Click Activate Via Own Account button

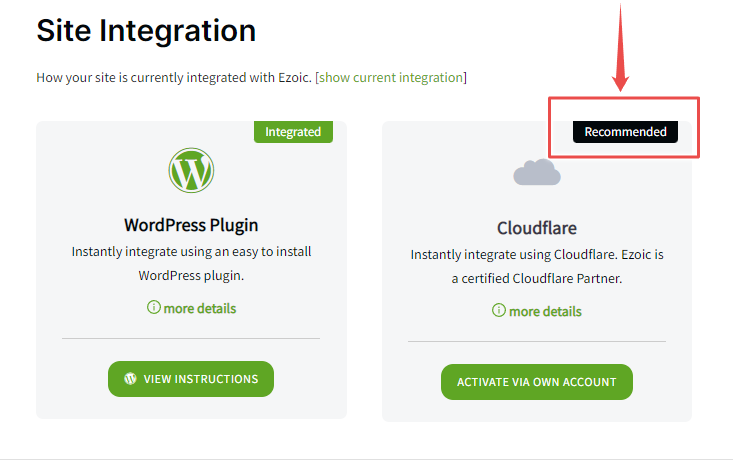click(537, 382)
